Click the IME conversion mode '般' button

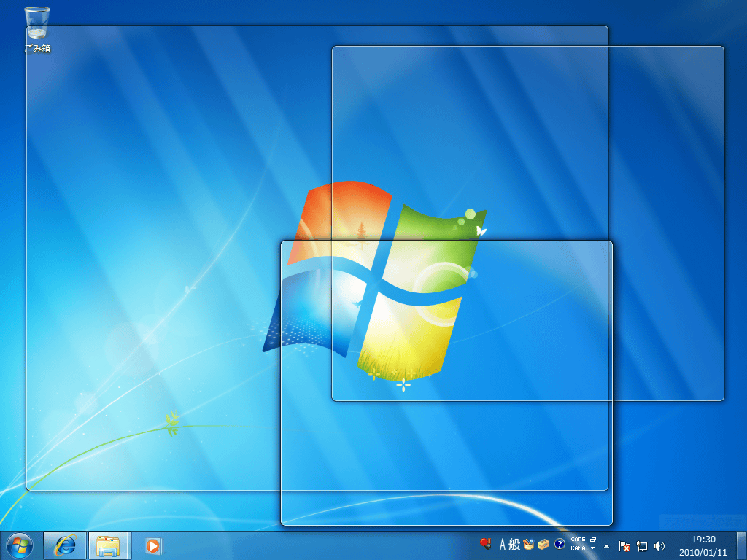(514, 544)
